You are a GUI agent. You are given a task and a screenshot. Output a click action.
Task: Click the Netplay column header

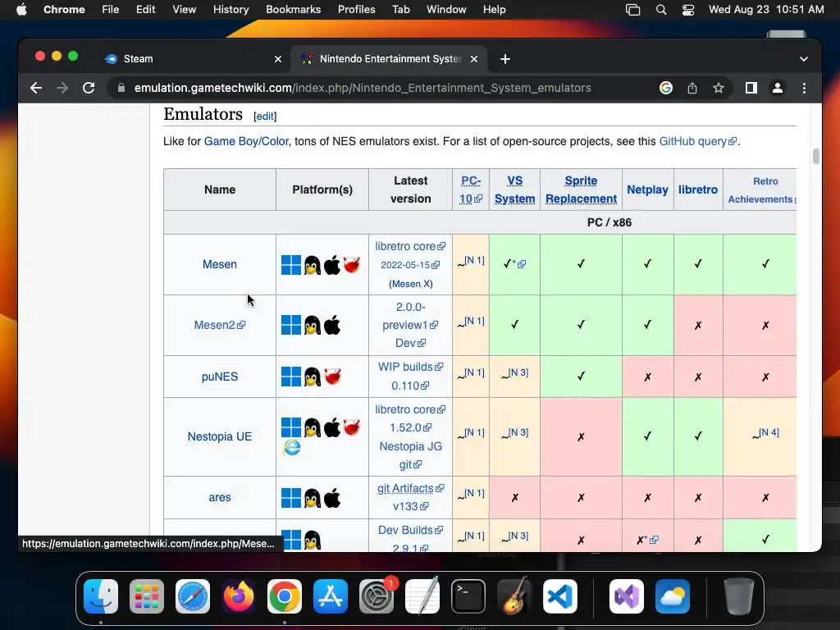[647, 189]
